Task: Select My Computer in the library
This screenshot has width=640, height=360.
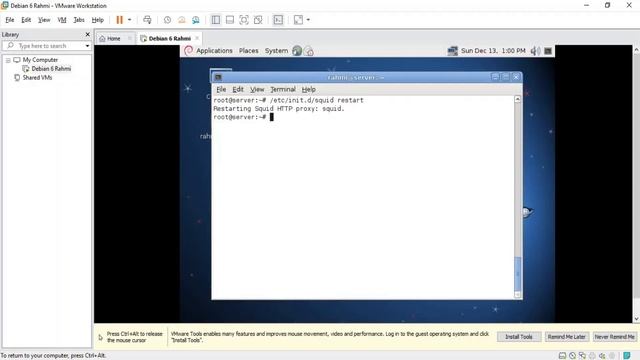Action: click(x=40, y=60)
